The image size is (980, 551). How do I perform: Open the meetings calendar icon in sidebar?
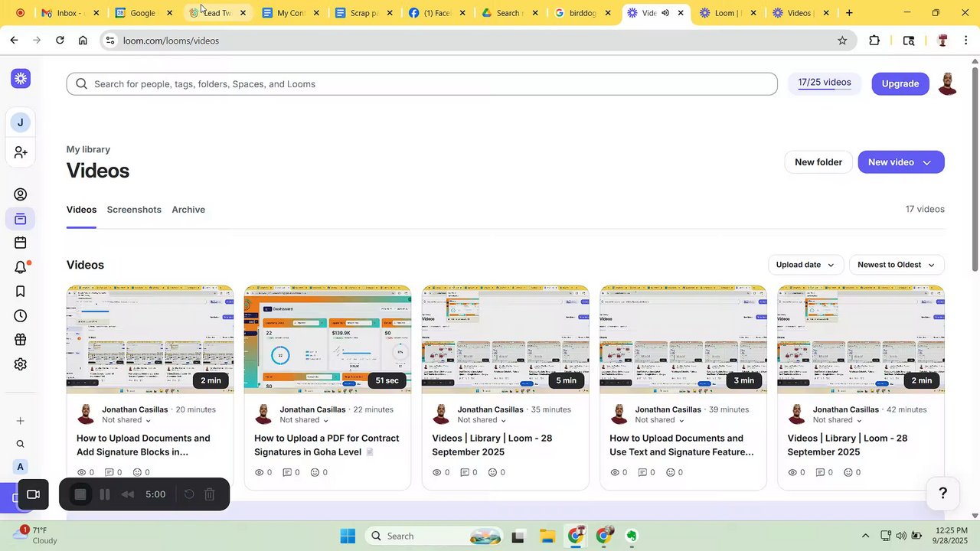(21, 243)
